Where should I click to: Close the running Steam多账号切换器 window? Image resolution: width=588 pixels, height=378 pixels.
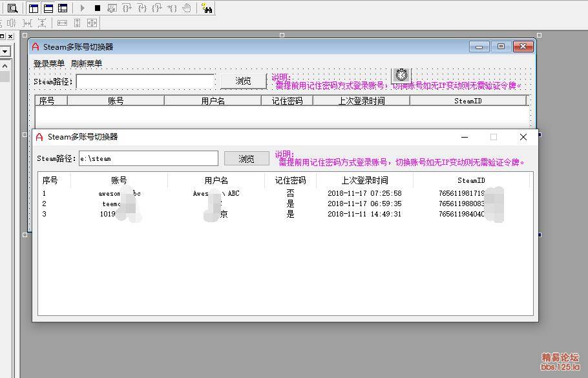click(523, 137)
